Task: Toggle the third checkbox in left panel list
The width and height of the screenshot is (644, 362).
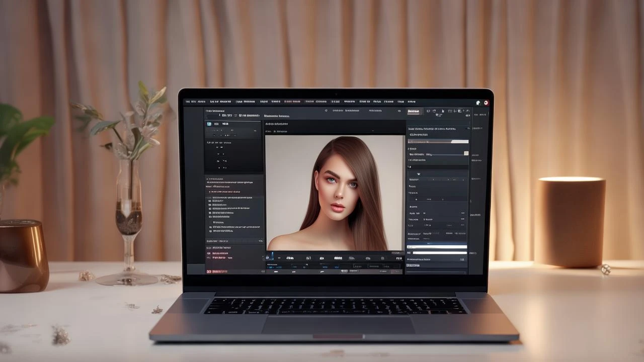Action: tap(210, 208)
